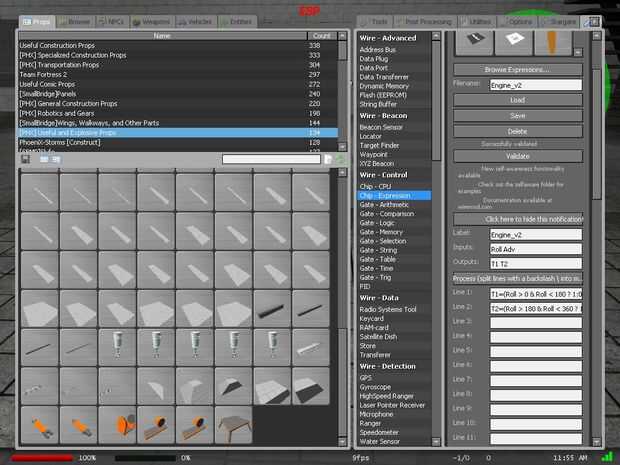Select [PHX] Transportation Props category

[178, 65]
